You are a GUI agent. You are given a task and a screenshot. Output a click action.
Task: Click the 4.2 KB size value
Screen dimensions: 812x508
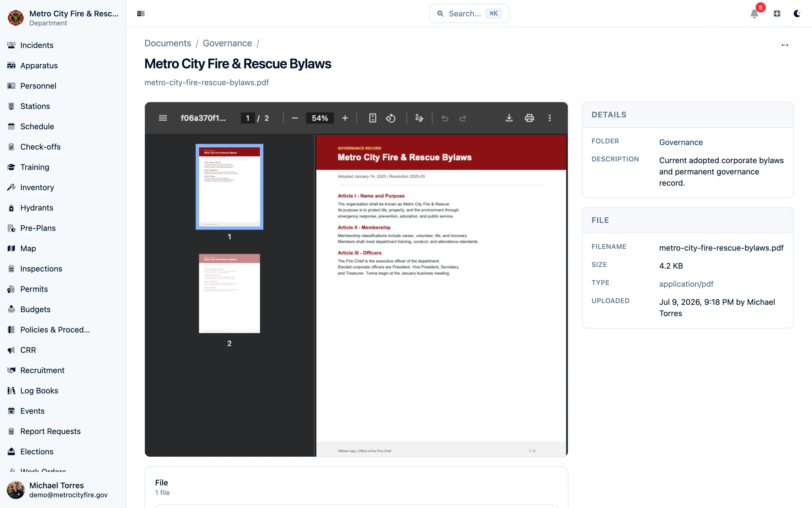(670, 266)
